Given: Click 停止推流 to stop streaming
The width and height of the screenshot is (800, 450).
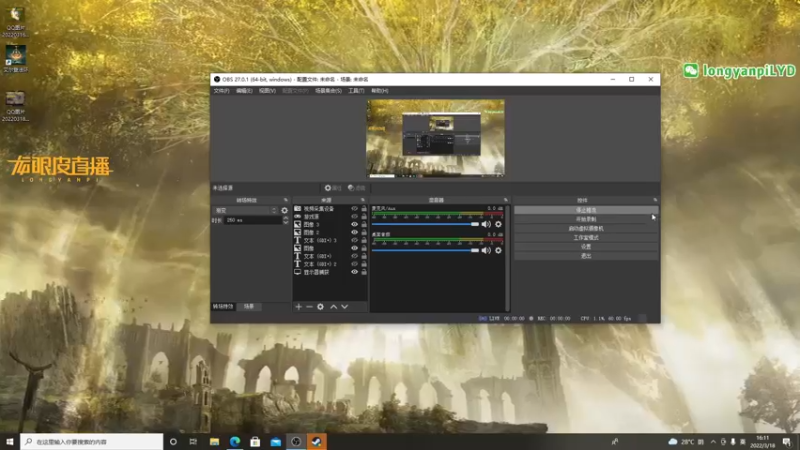Looking at the screenshot, I should (586, 210).
